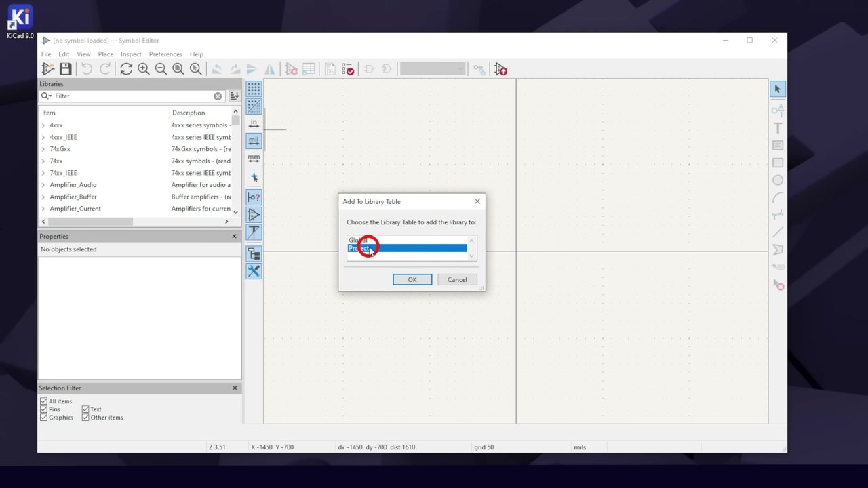Switch units to millimeters (mm) icon
Viewport: 868px width, 488px height.
254,159
